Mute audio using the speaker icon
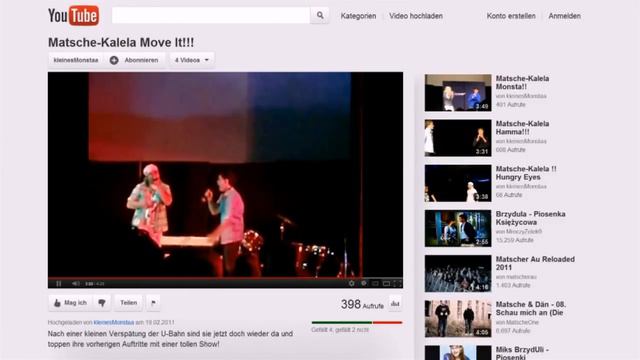Image resolution: width=640 pixels, height=360 pixels. [x=76, y=283]
